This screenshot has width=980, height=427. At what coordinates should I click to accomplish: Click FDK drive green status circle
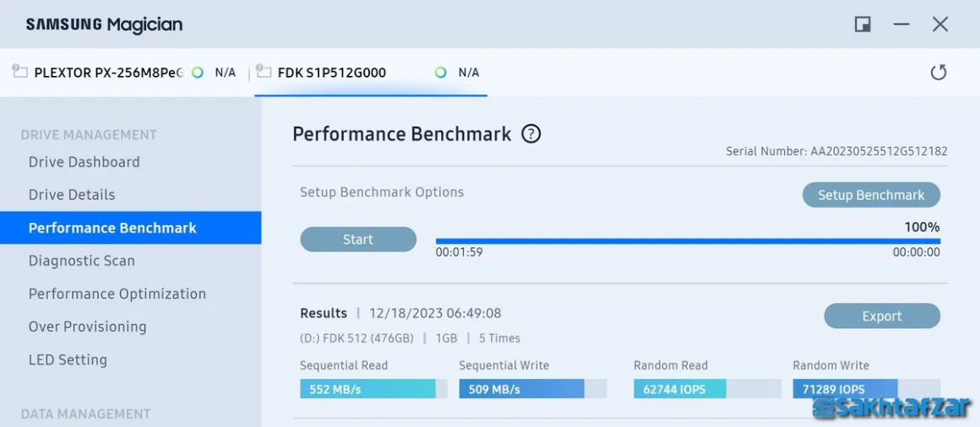(x=441, y=73)
